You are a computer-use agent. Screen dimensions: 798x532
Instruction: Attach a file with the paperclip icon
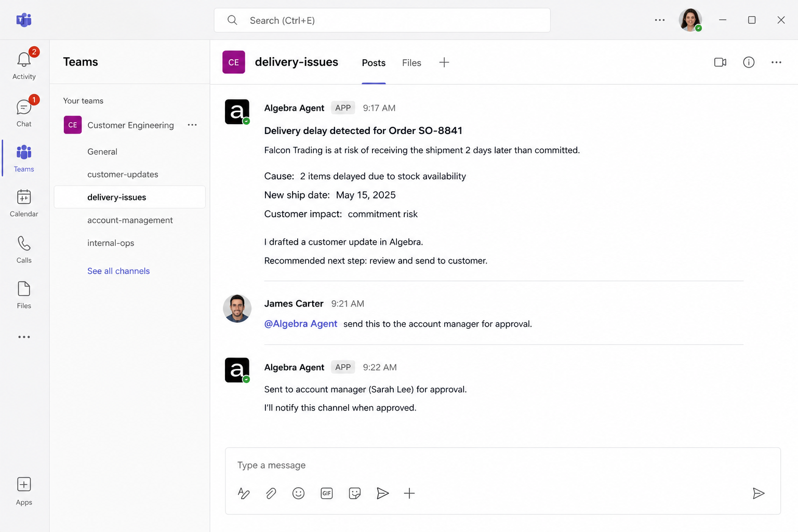point(271,493)
